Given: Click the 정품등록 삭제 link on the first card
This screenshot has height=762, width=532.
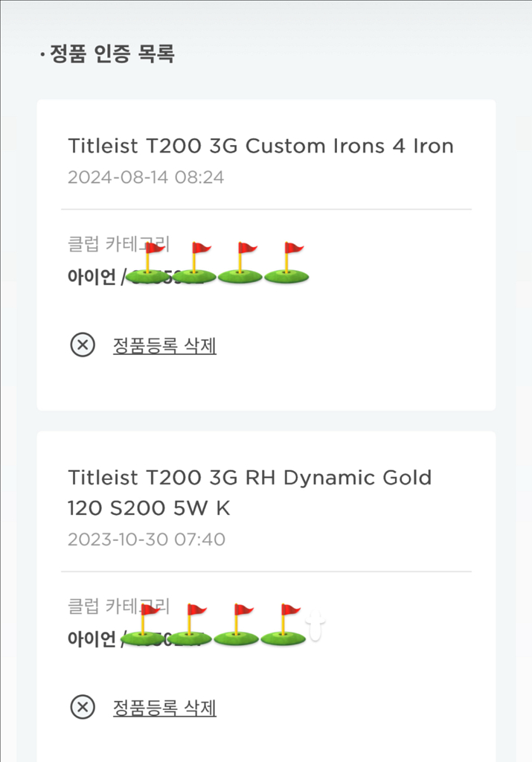Looking at the screenshot, I should pos(164,345).
